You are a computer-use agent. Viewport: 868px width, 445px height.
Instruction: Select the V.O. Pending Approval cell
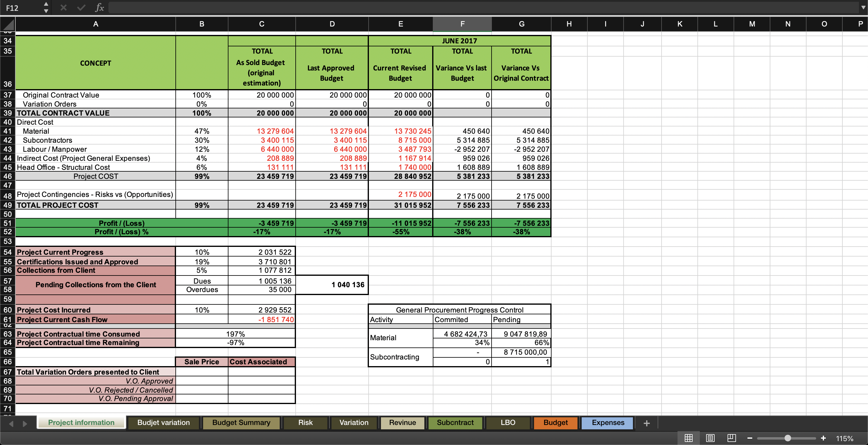click(x=96, y=399)
